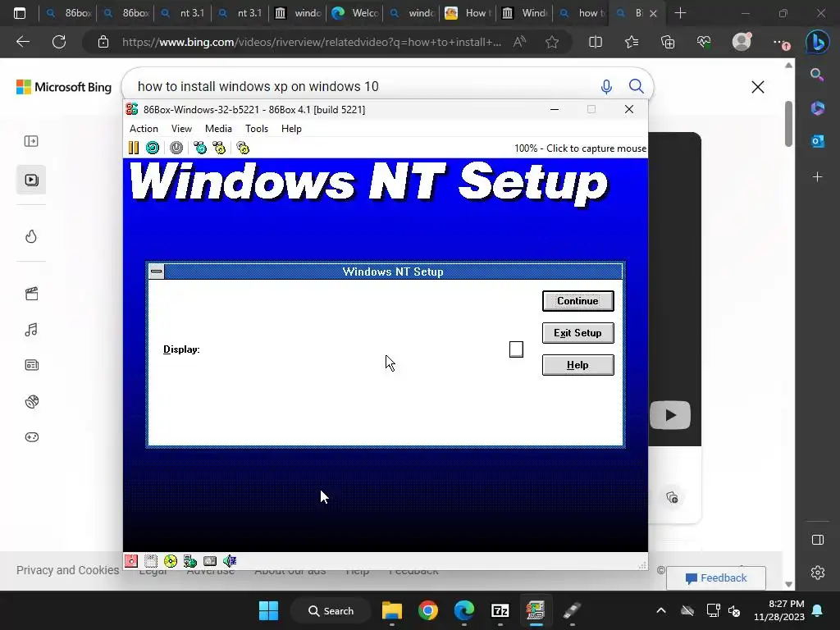Open the Feedback button on Bing page
This screenshot has width=840, height=630.
pos(716,578)
